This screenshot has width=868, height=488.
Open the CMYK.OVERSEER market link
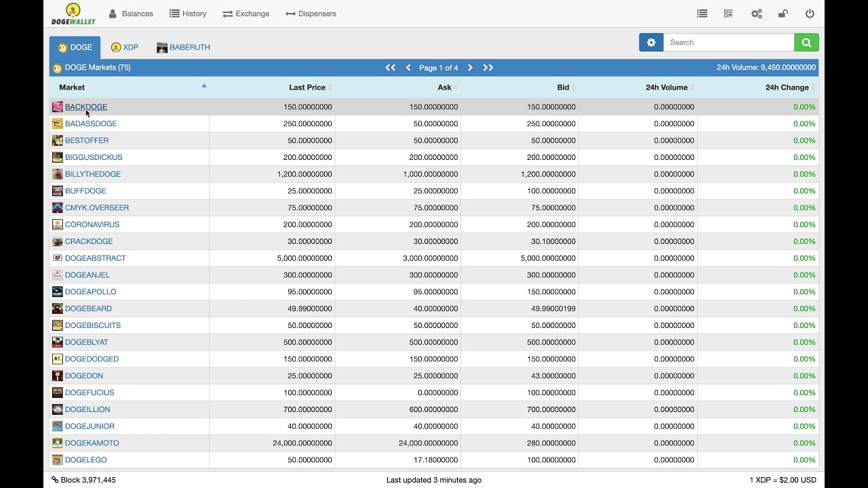coord(97,207)
